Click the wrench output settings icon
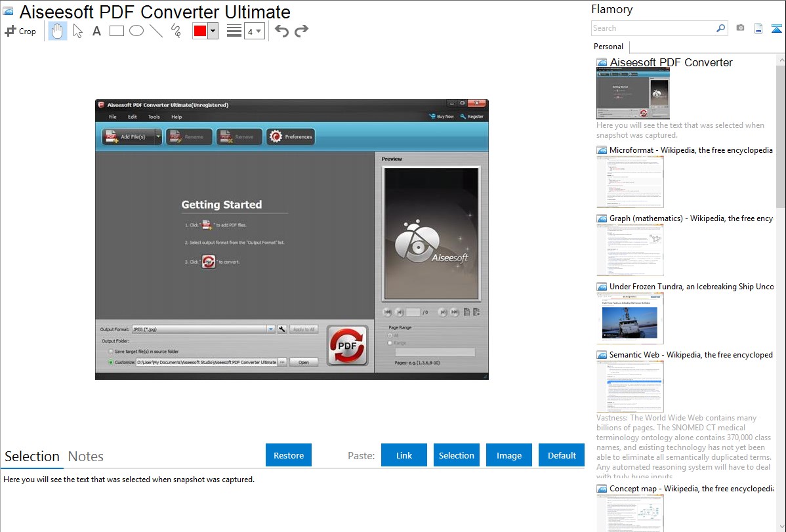Image resolution: width=786 pixels, height=532 pixels. (282, 329)
